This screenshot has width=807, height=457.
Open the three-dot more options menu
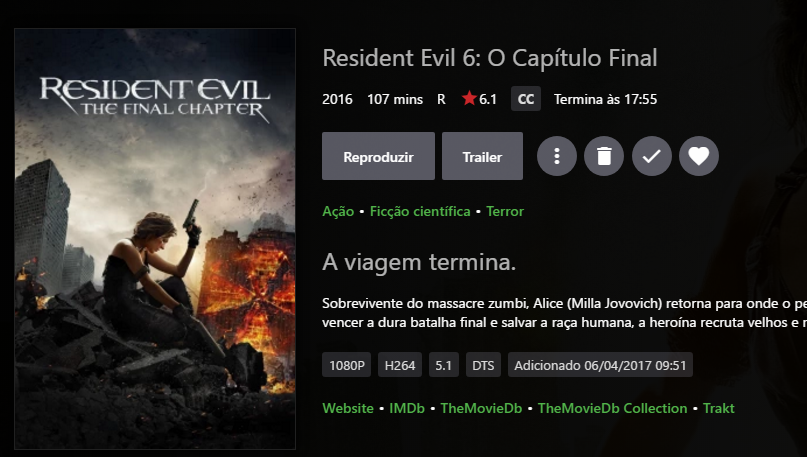(556, 156)
